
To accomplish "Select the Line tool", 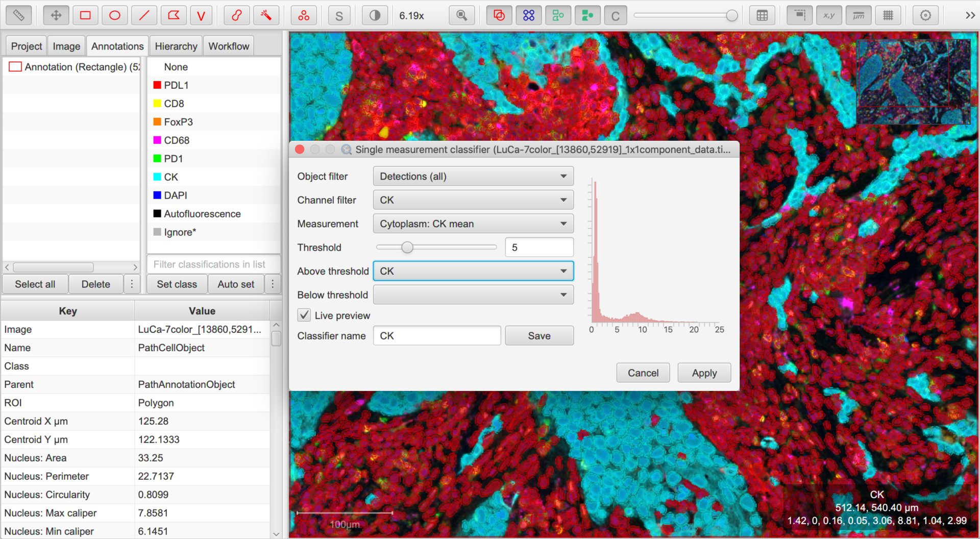I will pyautogui.click(x=144, y=15).
